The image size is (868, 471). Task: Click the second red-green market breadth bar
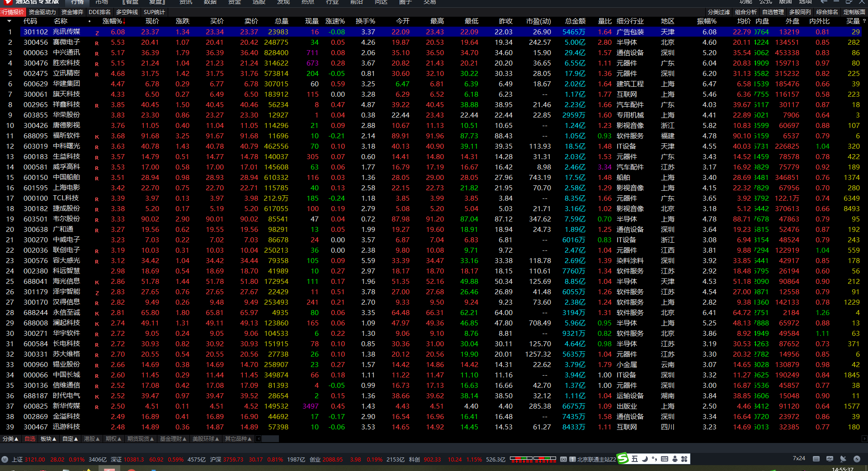545,459
